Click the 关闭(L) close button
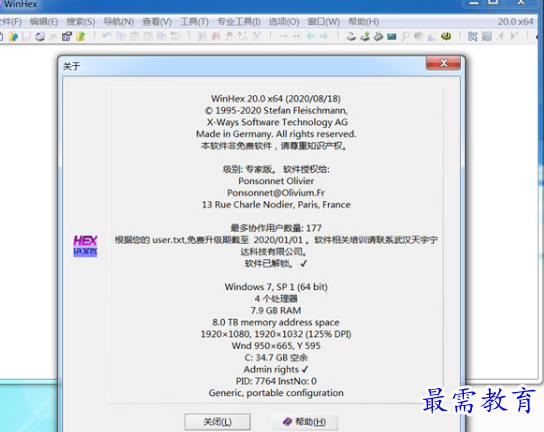Image resolution: width=544 pixels, height=432 pixels. (218, 422)
